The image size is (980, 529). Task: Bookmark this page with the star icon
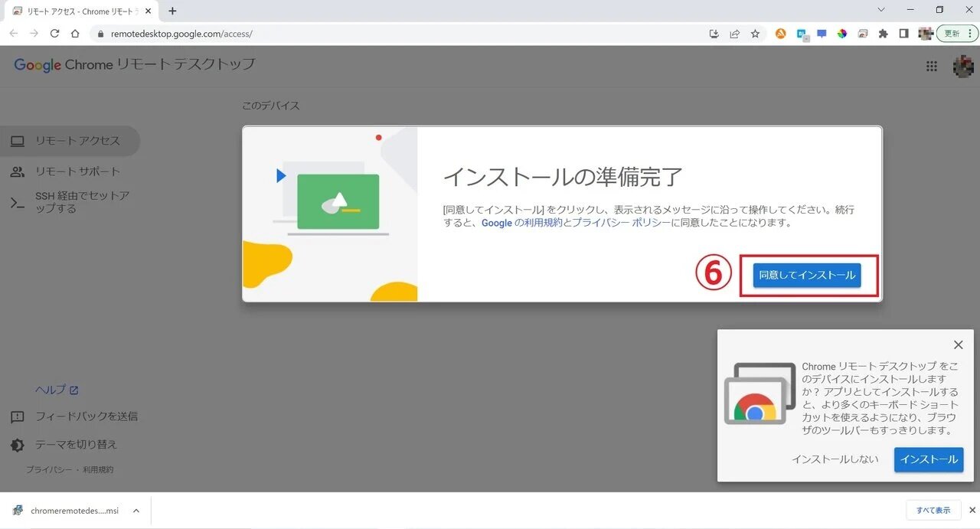pos(756,34)
